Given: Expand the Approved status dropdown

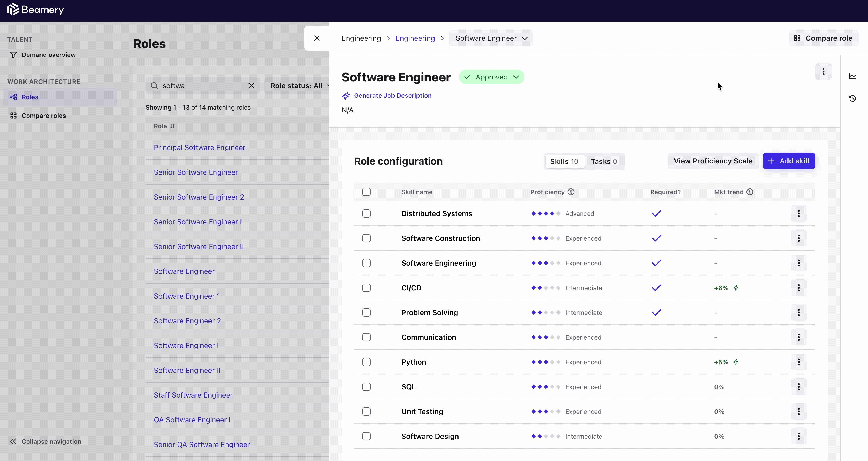Looking at the screenshot, I should coord(492,77).
